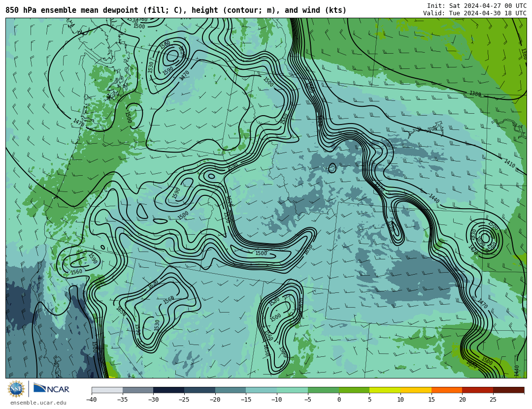
Task: Click the NSF logo emblem
Action: click(16, 389)
